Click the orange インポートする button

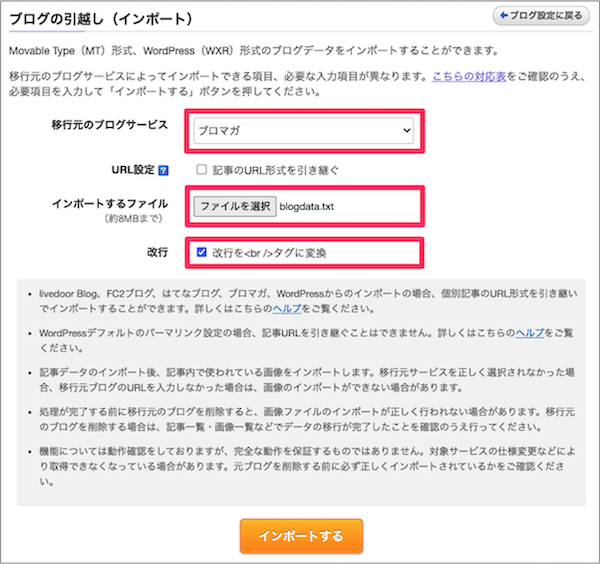[301, 536]
